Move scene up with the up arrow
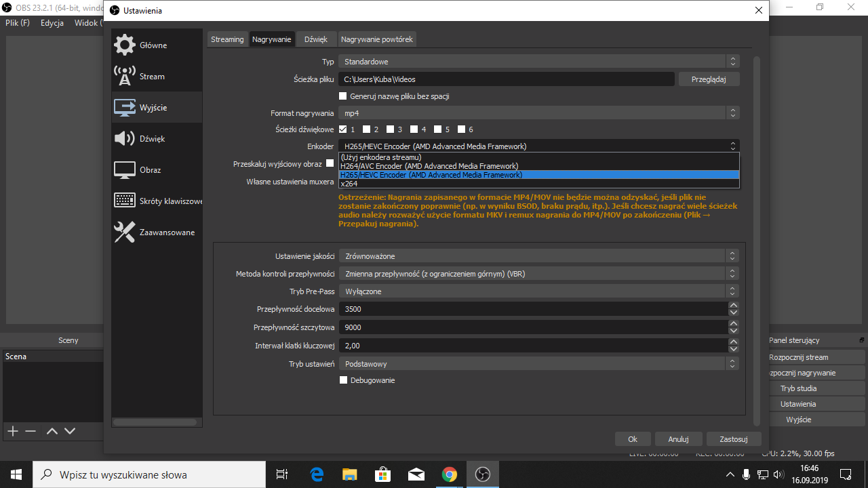This screenshot has width=868, height=488. [x=52, y=431]
